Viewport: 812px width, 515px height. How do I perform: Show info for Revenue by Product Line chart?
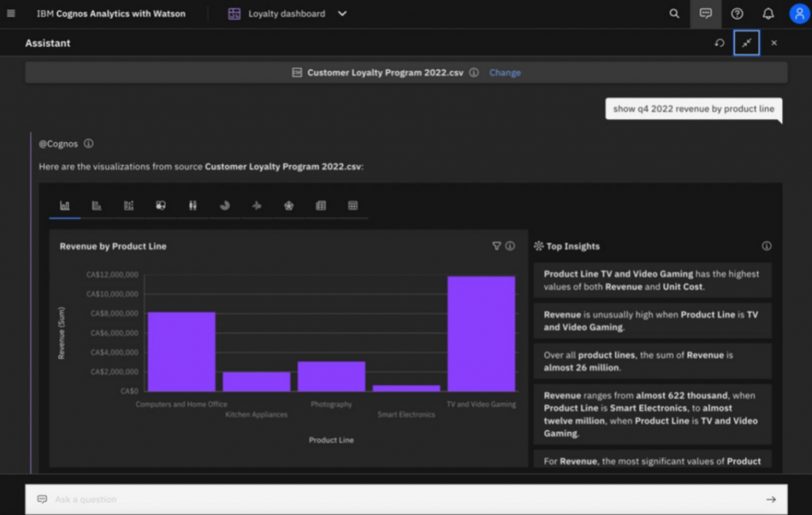[510, 246]
